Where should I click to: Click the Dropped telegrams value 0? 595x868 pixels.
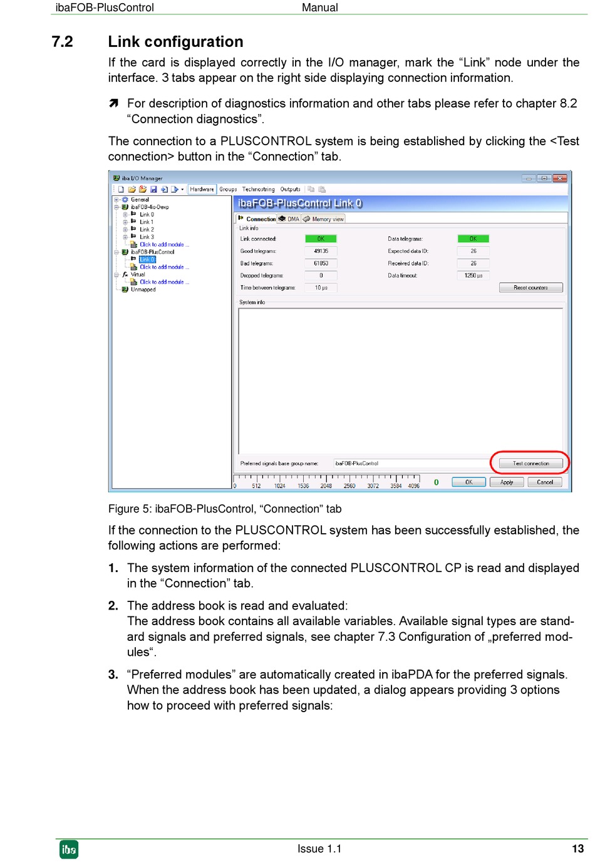click(x=321, y=275)
